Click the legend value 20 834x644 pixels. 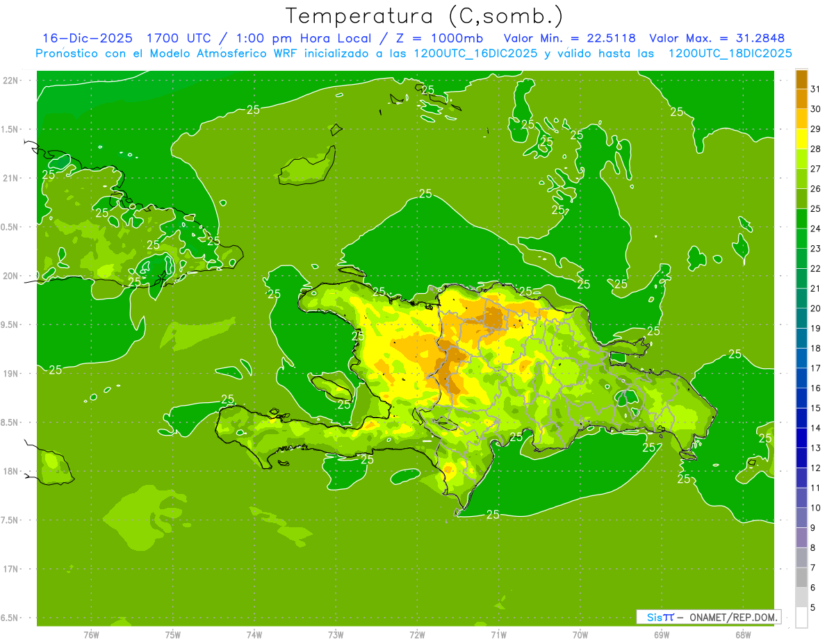click(x=816, y=308)
